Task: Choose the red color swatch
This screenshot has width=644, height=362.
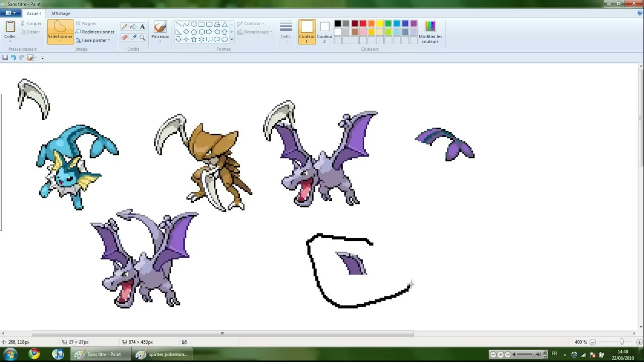Action: pos(363,24)
